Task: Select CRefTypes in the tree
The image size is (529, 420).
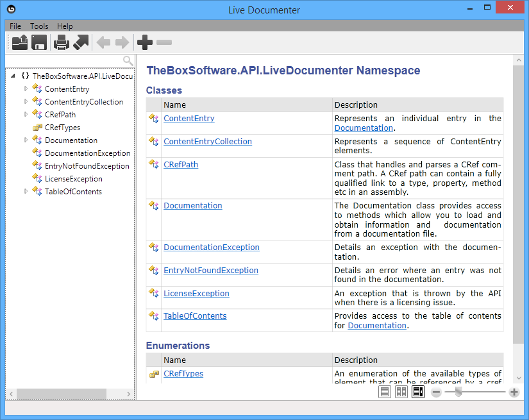Action: (x=62, y=128)
